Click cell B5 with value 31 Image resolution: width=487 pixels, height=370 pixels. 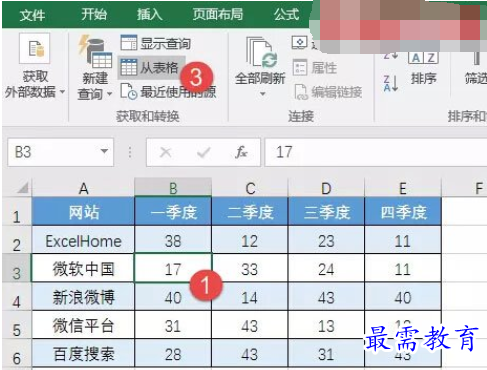point(173,325)
